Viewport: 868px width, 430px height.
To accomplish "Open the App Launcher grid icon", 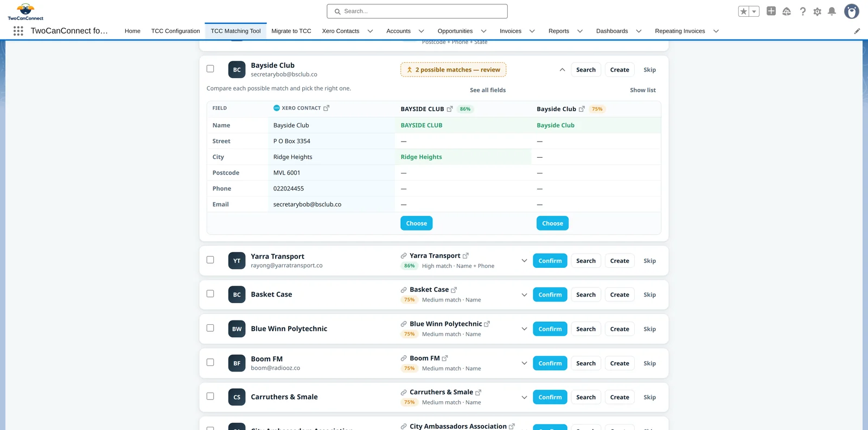I will click(x=18, y=31).
